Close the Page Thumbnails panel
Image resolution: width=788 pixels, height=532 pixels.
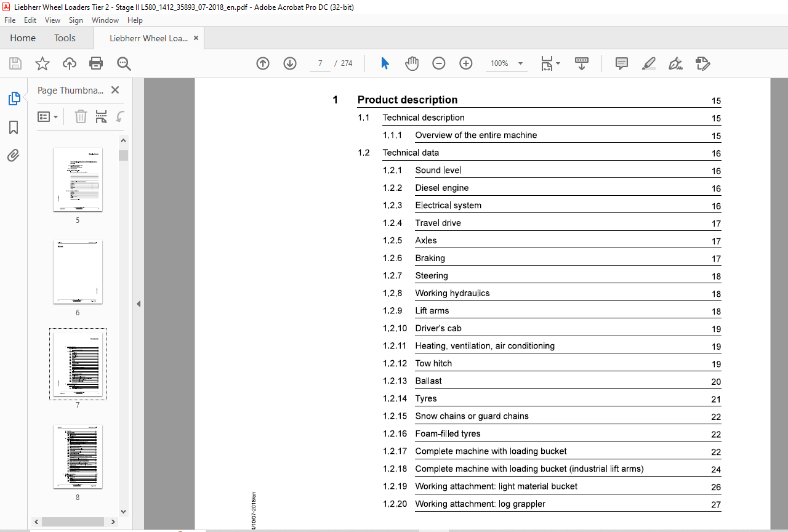click(115, 90)
